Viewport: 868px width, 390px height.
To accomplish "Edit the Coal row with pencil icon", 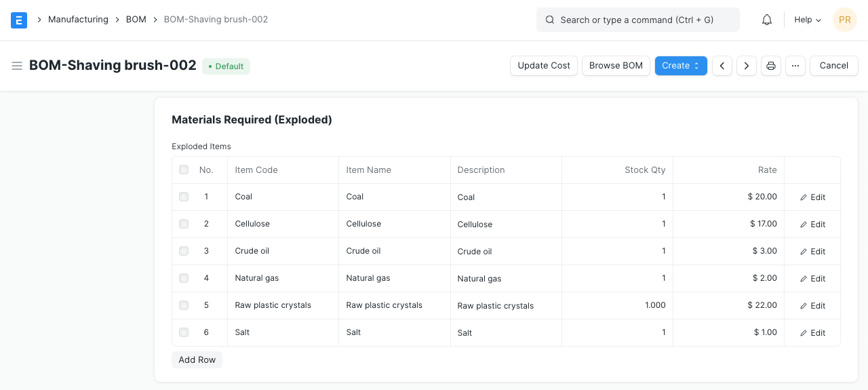I will coord(812,197).
